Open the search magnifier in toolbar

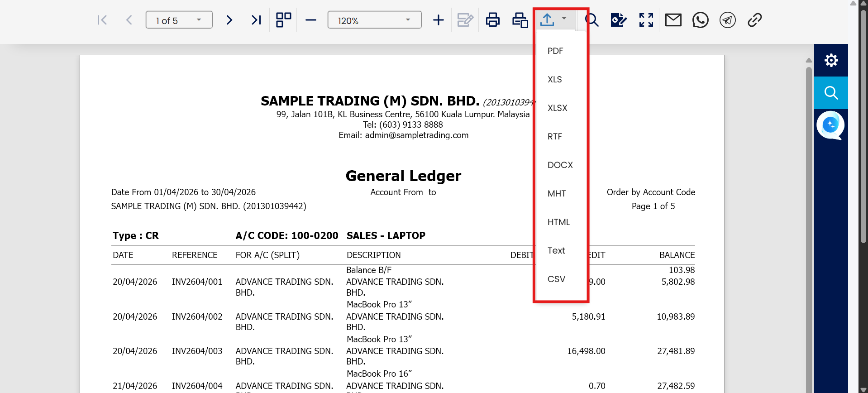coord(591,20)
